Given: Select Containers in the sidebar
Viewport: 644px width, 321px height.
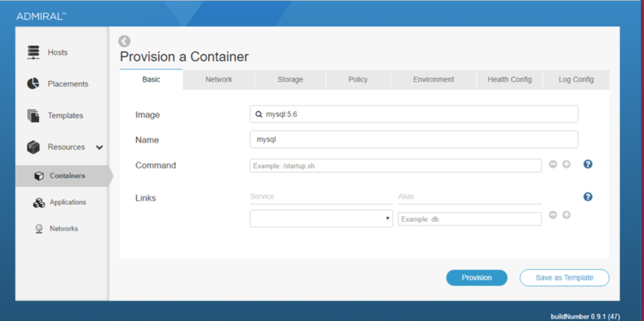Looking at the screenshot, I should click(62, 176).
